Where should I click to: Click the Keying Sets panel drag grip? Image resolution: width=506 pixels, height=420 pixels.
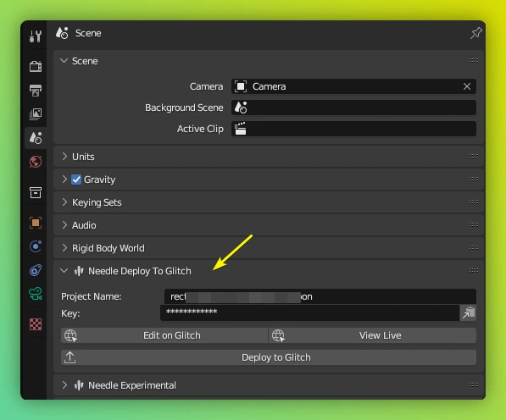point(474,202)
